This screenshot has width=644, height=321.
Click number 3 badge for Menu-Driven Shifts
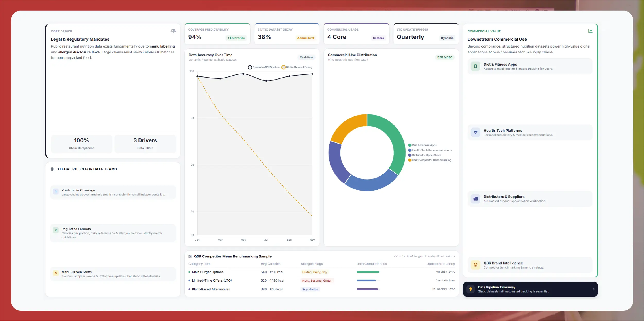tap(56, 273)
